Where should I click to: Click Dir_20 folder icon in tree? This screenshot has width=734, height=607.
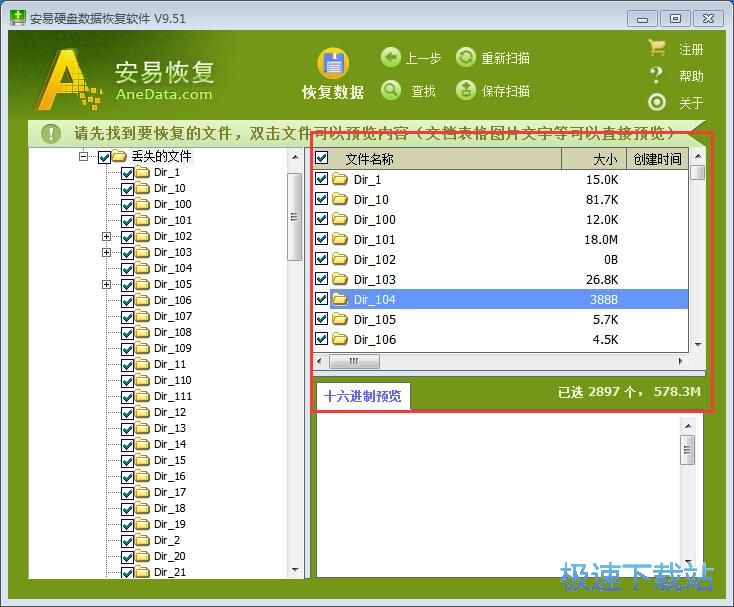pos(142,556)
